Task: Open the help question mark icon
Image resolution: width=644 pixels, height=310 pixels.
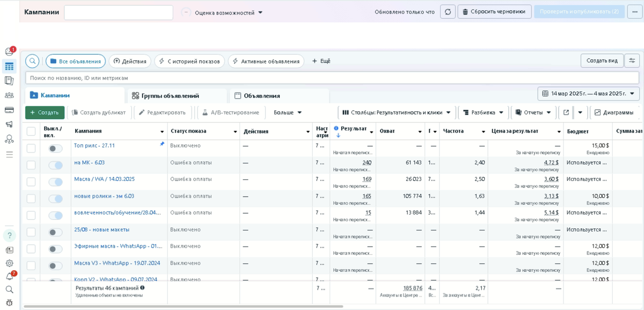Action: pos(9,235)
